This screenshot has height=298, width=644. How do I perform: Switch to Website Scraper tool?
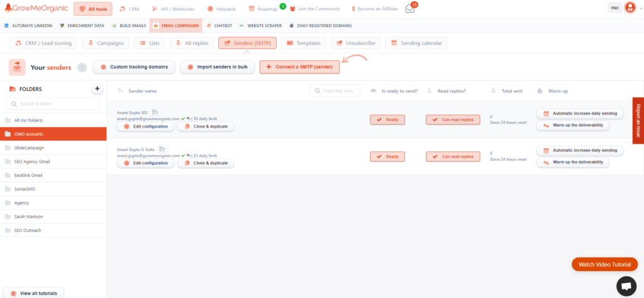[260, 25]
